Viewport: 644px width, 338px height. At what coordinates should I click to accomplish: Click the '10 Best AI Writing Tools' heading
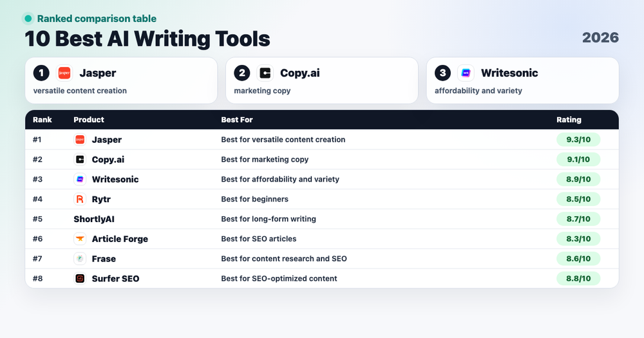pos(147,39)
